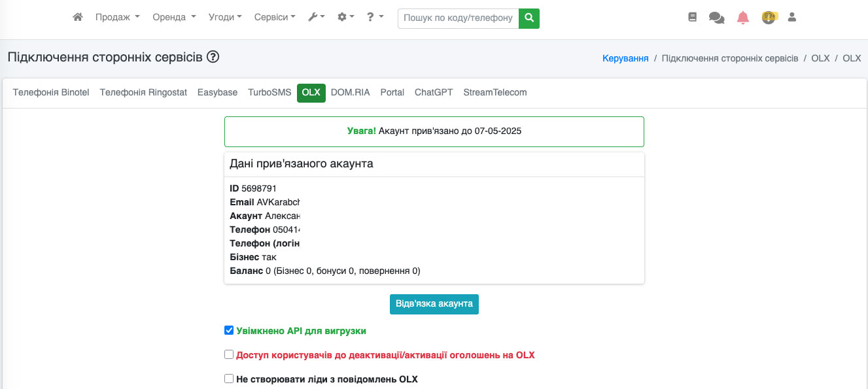Open the question mark help menu

[x=375, y=18]
